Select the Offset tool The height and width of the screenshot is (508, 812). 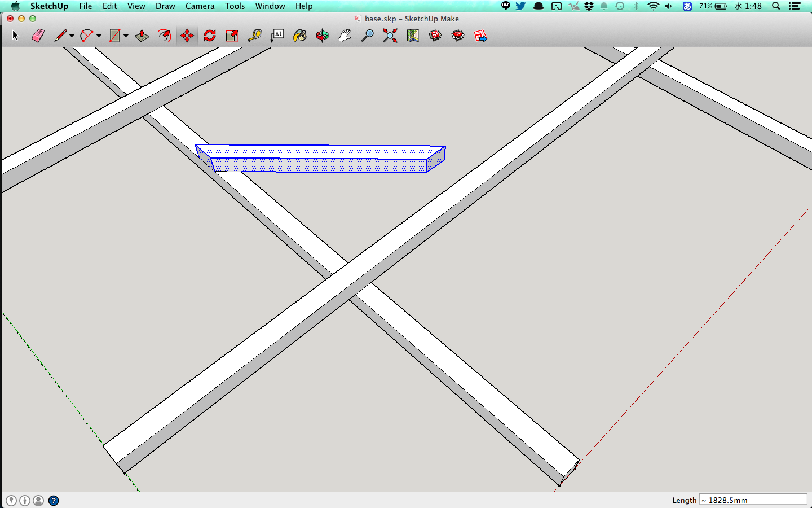tap(164, 36)
